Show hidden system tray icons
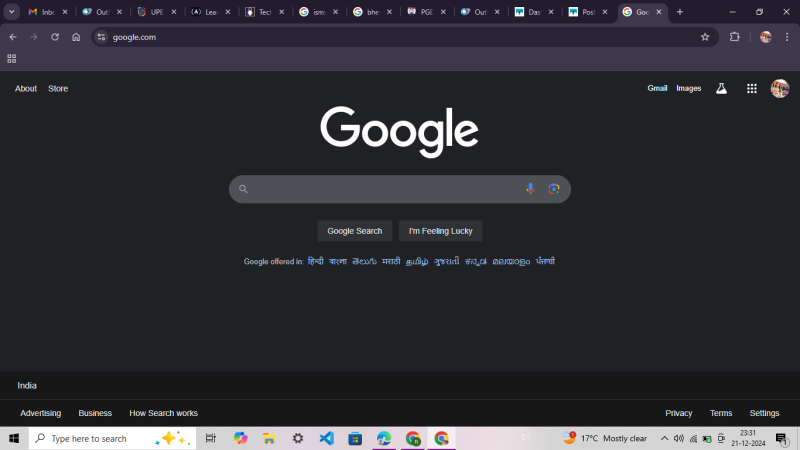 coord(664,438)
